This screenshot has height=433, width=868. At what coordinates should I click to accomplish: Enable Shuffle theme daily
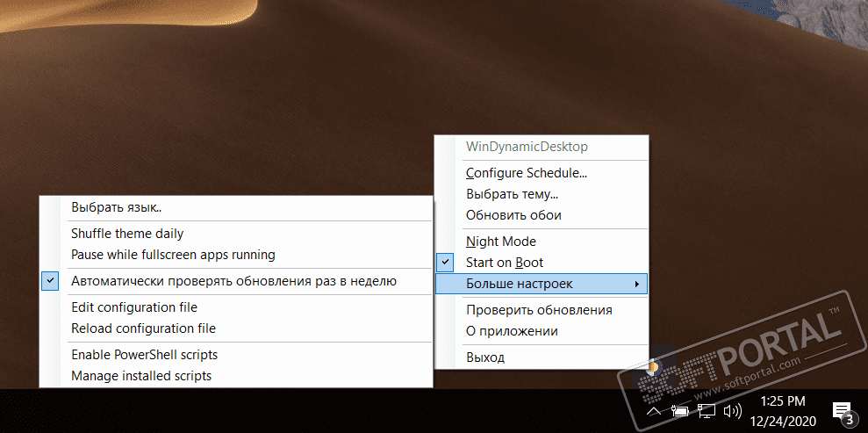click(x=236, y=234)
